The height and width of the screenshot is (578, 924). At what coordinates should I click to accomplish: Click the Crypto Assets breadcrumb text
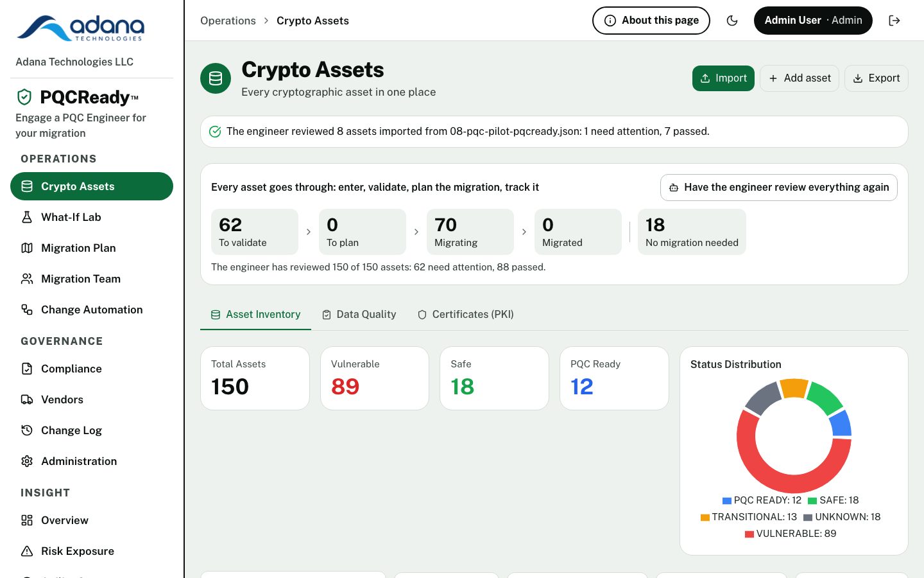(312, 21)
